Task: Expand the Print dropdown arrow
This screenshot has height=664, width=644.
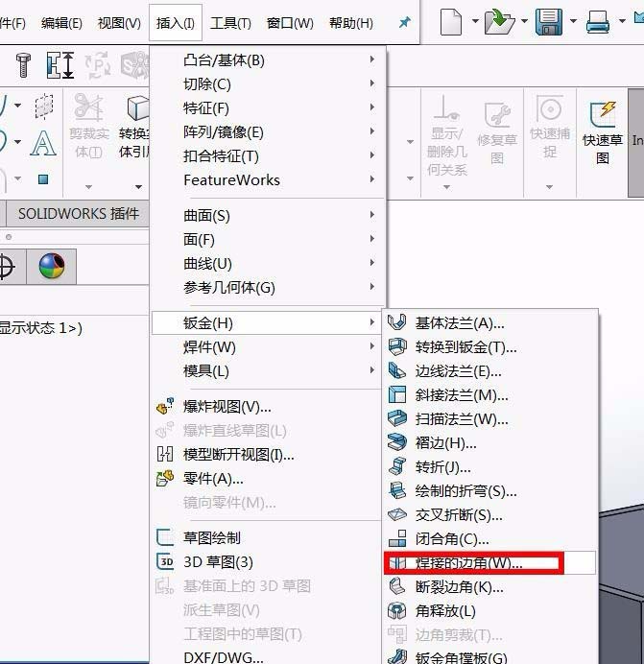Action: 622,21
